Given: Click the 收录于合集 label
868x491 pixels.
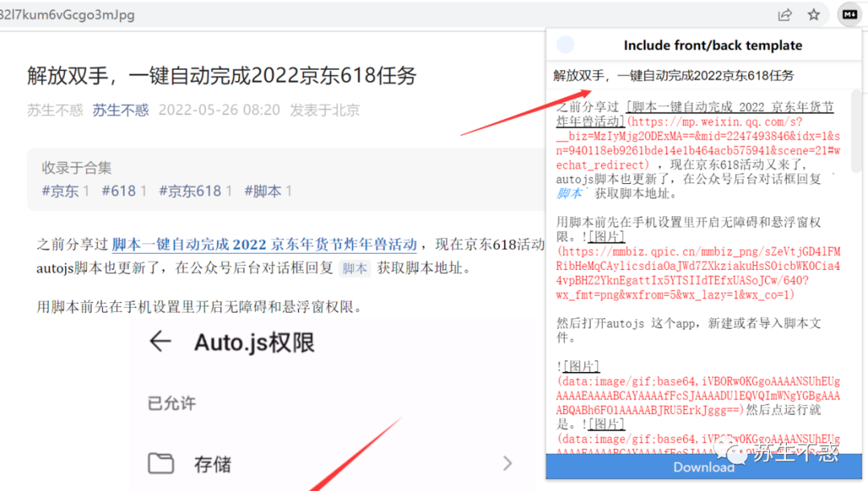Looking at the screenshot, I should [76, 168].
